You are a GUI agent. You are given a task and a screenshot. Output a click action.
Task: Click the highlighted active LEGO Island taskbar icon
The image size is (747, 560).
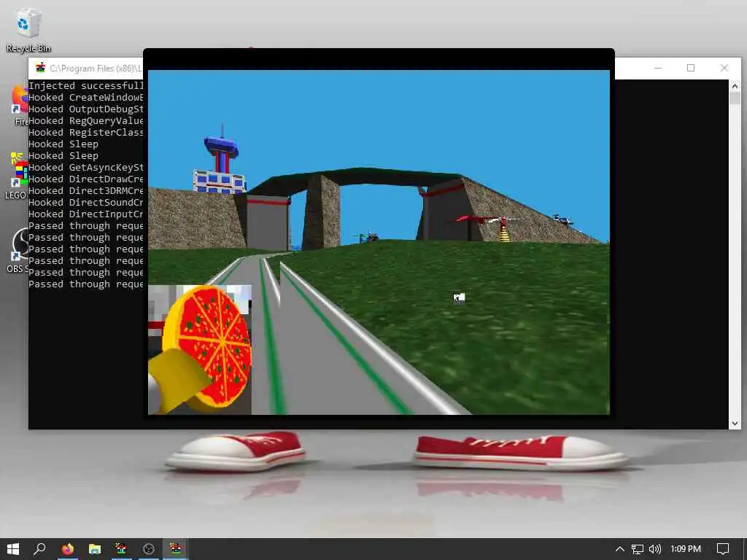175,549
